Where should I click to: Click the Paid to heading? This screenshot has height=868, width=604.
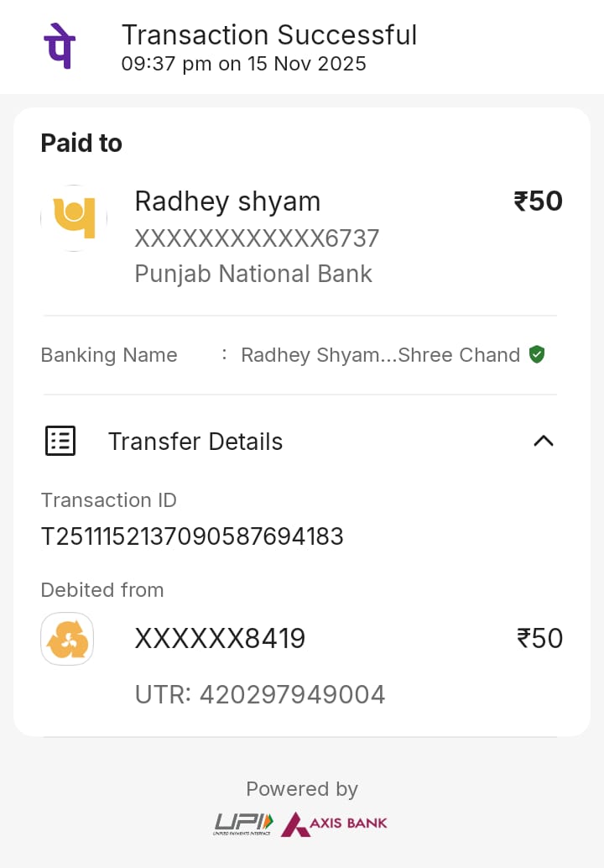(x=81, y=144)
